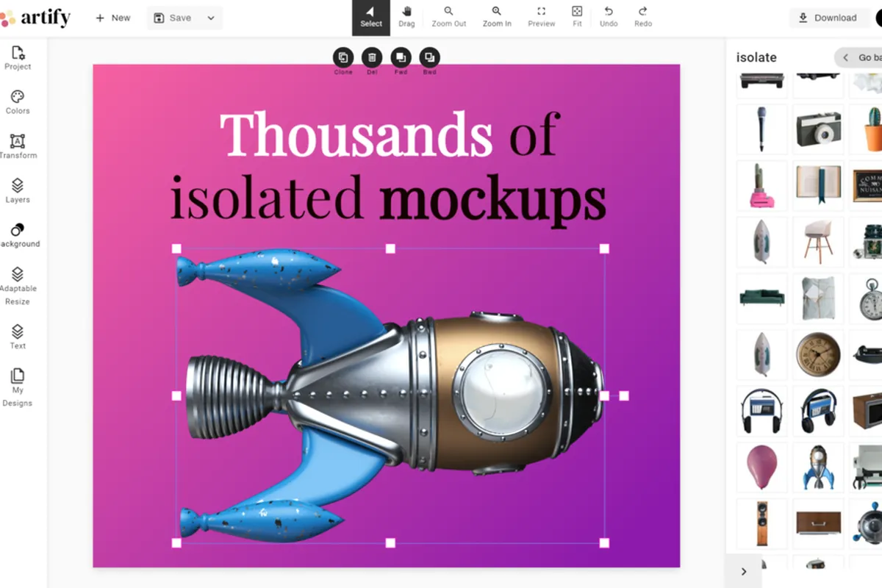Screen dimensions: 882x588
Task: Open the Background panel
Action: click(x=18, y=235)
